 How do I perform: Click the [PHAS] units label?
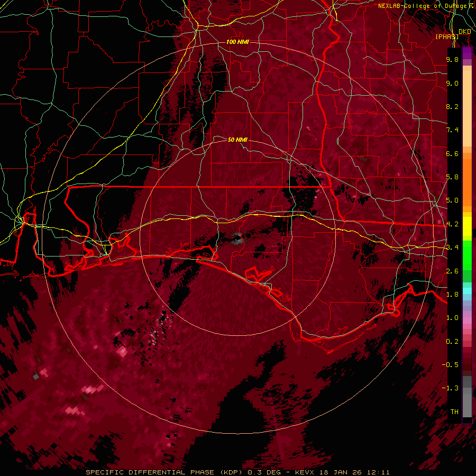pyautogui.click(x=447, y=37)
